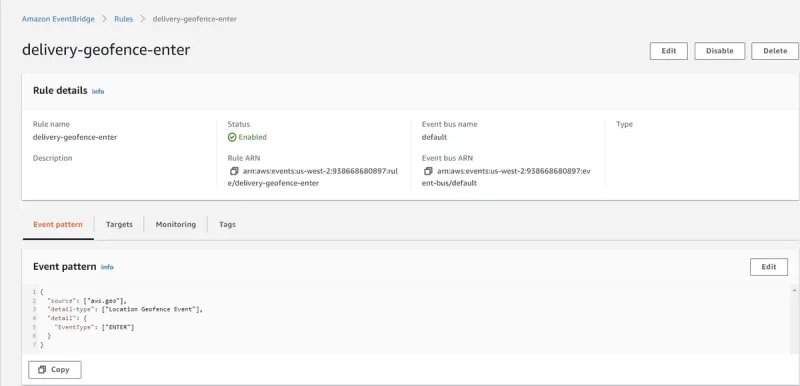
Task: Switch to the Tags tab
Action: pos(227,224)
